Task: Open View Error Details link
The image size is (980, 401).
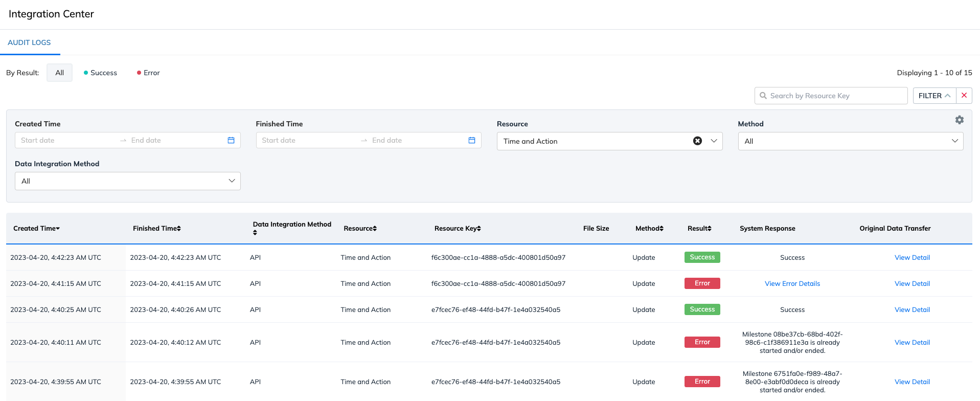Action: [792, 283]
